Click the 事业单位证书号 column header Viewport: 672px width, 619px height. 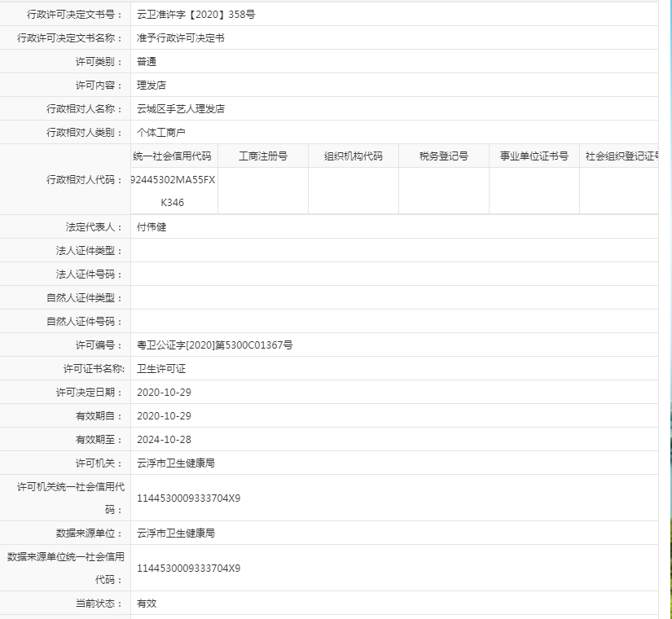[x=533, y=155]
